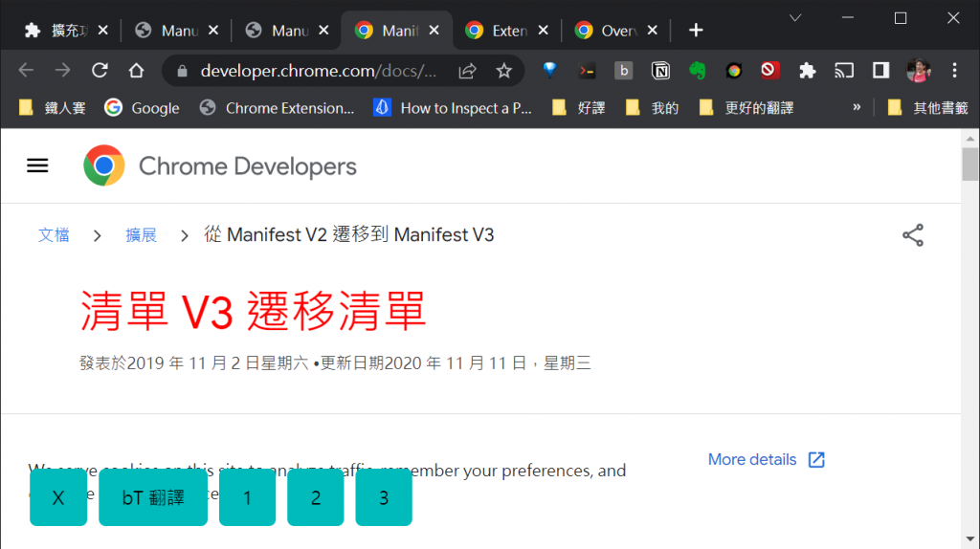Screen dimensions: 980x549
Task: Open the terminal prompt extension icon
Action: pos(587,71)
